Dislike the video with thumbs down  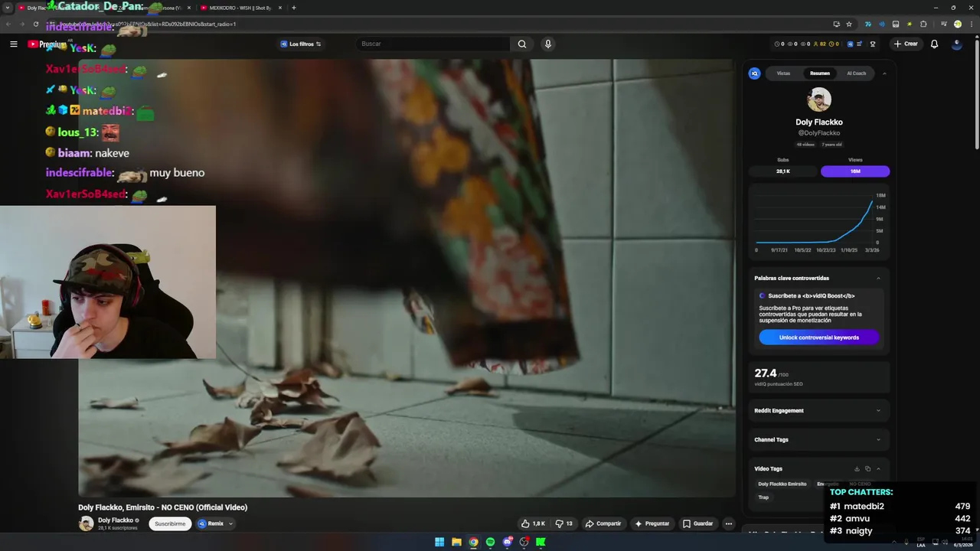[564, 523]
